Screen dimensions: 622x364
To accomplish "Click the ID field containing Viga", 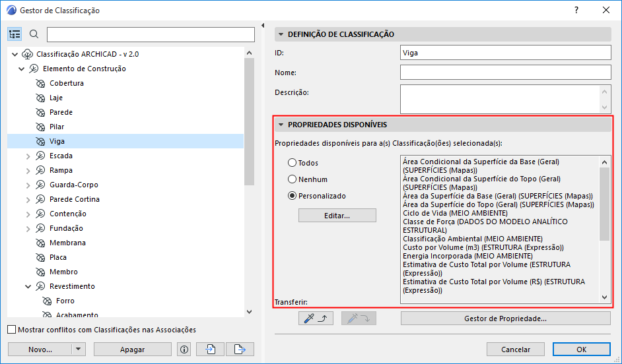I will point(505,53).
